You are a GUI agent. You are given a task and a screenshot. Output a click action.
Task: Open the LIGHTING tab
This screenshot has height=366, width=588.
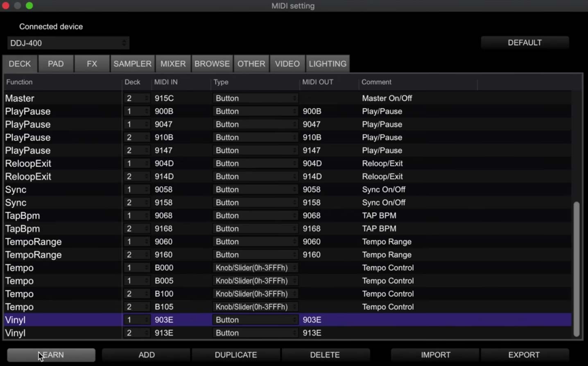[327, 64]
